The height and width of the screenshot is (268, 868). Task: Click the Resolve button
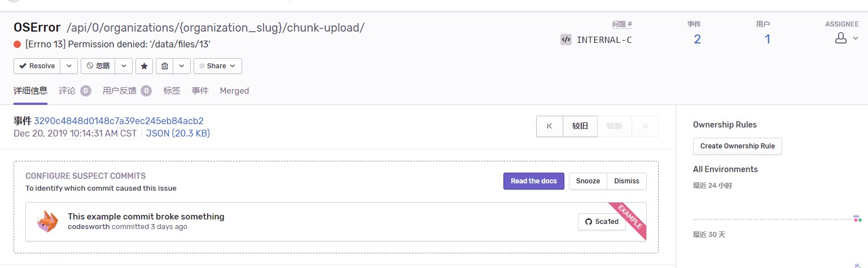click(x=37, y=66)
